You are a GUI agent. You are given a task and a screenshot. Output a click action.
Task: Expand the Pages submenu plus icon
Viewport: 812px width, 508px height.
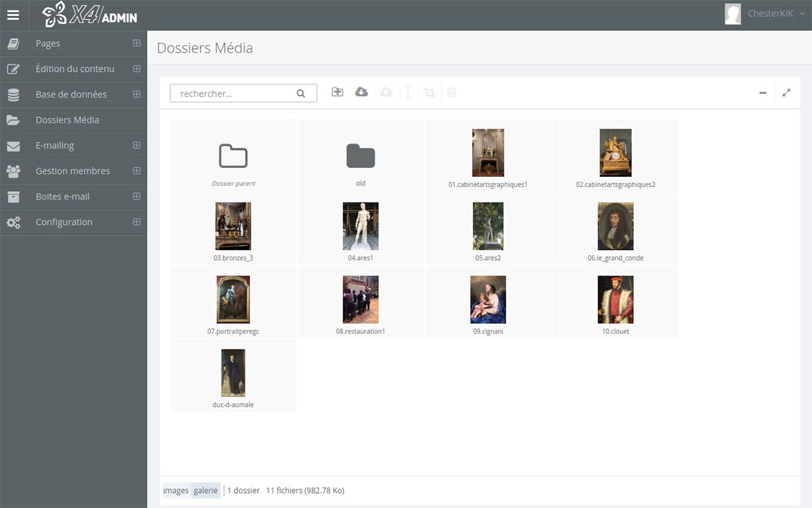137,43
